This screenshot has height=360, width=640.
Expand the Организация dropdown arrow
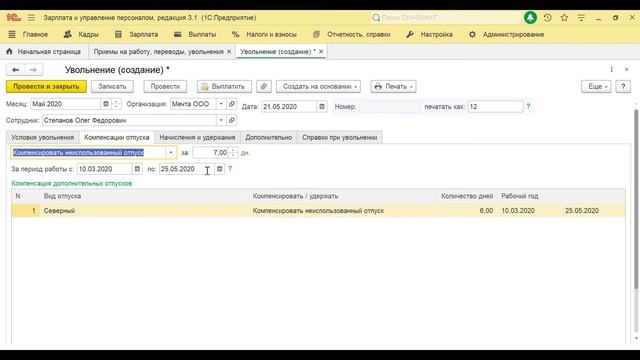click(x=221, y=104)
